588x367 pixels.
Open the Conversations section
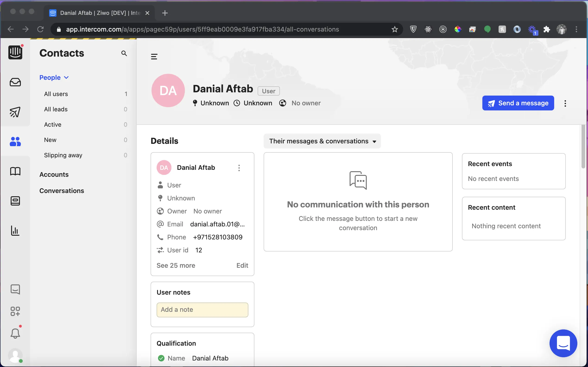pos(62,191)
